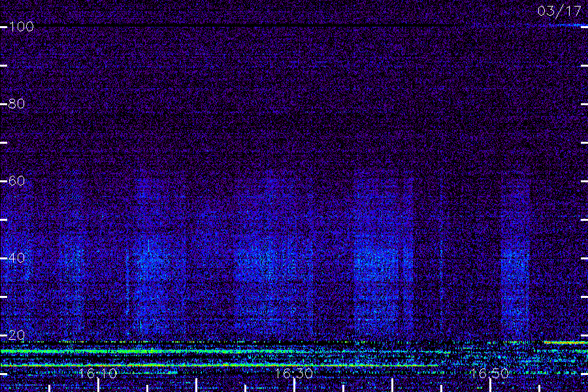
Task: Click the 03/17 date label
Action: coord(559,11)
